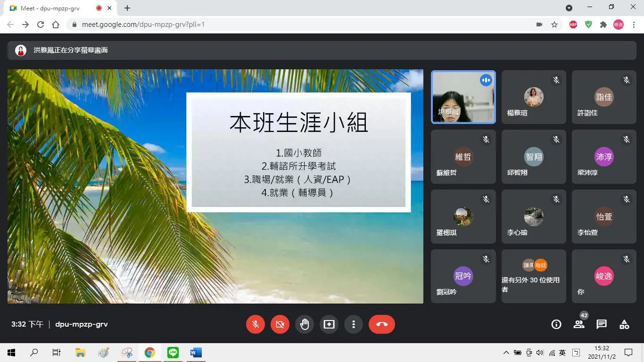Go back with the browser back arrow

(x=10, y=25)
